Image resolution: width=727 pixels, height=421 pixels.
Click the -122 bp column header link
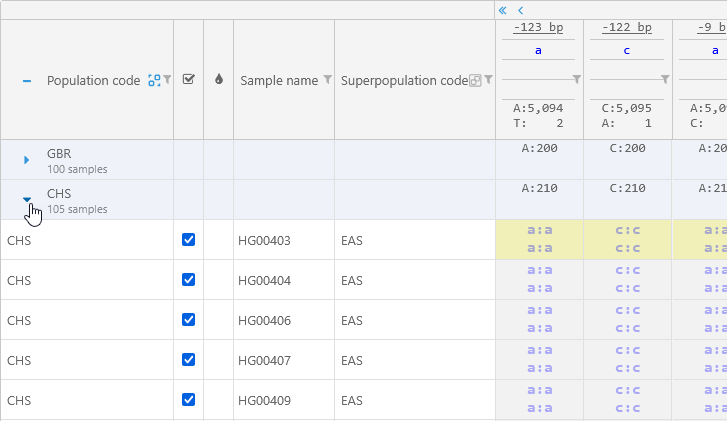pyautogui.click(x=627, y=27)
